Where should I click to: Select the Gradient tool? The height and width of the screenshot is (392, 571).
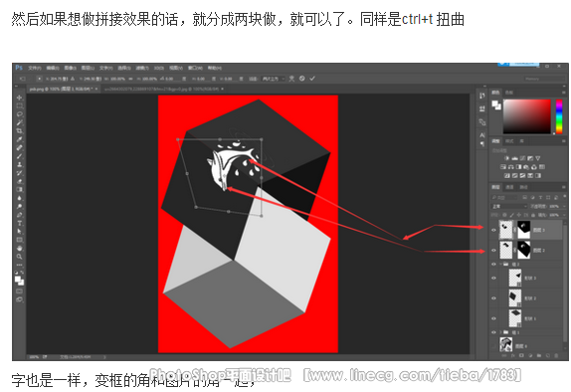[x=19, y=190]
